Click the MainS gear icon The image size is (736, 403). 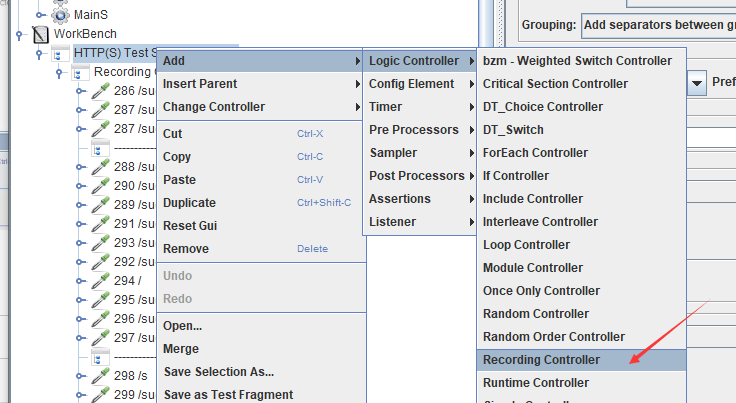59,15
